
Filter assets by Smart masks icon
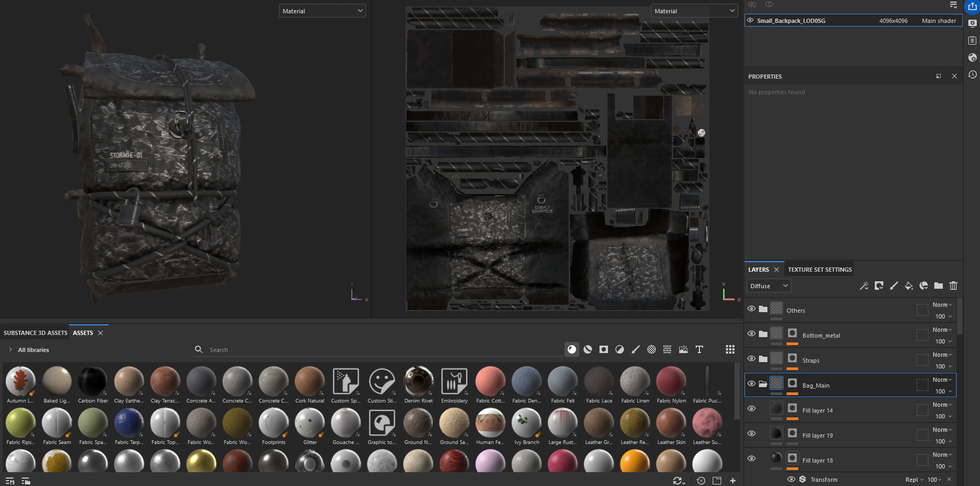604,349
